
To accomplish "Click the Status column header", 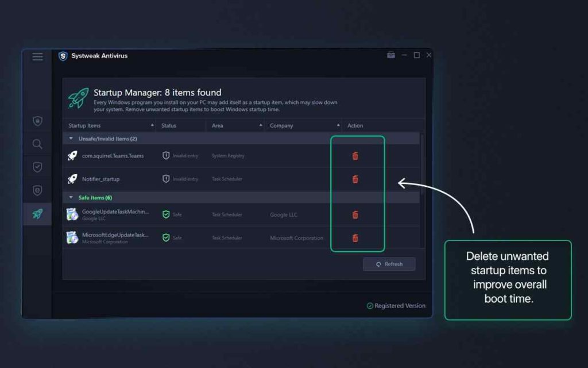I will coord(168,125).
